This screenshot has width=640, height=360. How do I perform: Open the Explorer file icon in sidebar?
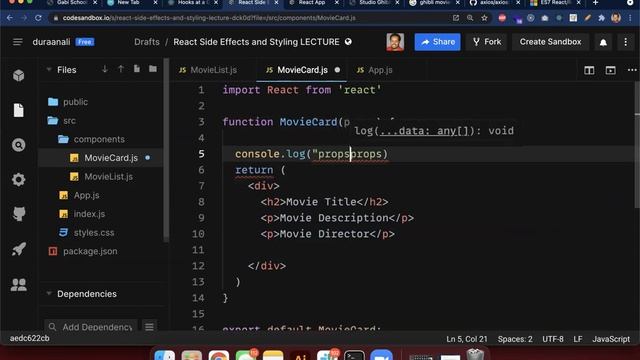pos(18,110)
